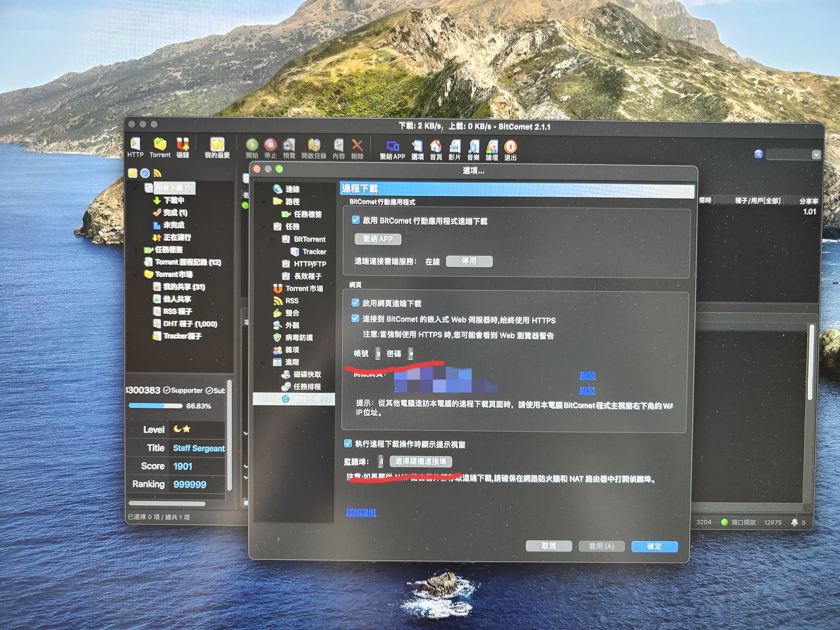Open the 詳細說明 help link
The width and height of the screenshot is (840, 630).
click(x=361, y=512)
